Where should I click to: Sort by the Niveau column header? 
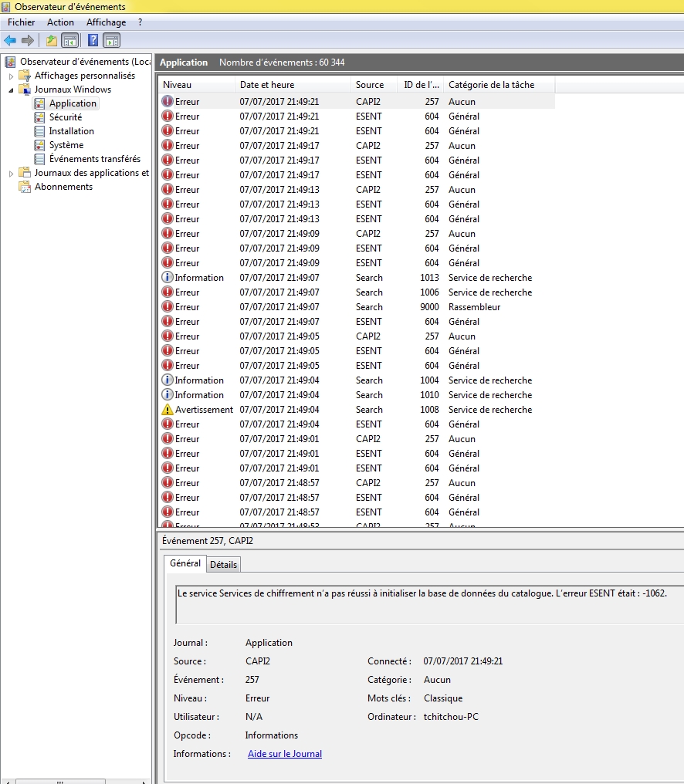click(x=197, y=85)
